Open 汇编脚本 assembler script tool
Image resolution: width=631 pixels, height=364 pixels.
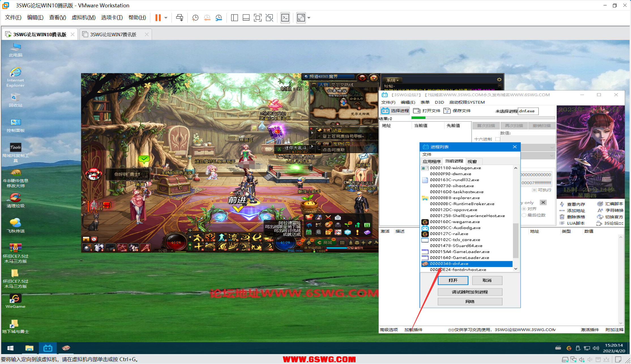click(610, 204)
